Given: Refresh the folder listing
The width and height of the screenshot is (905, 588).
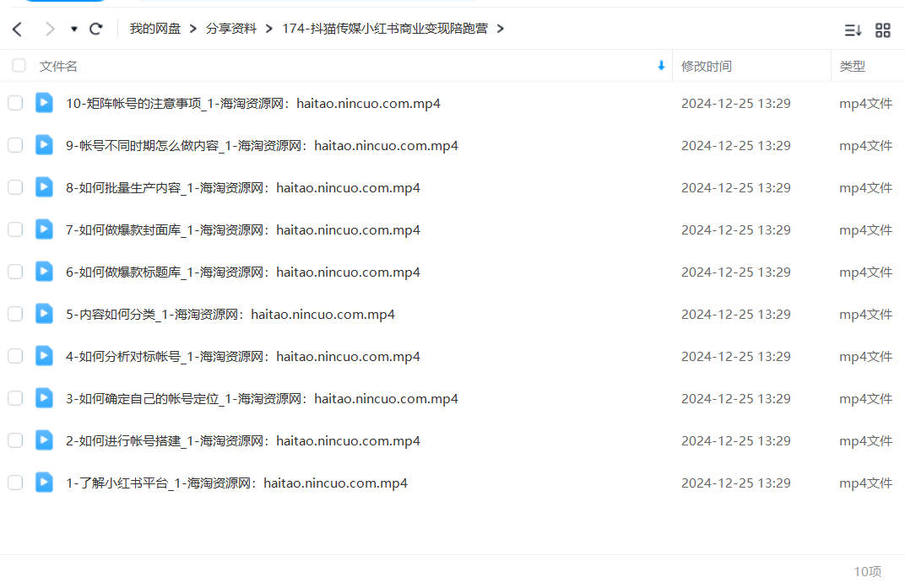Looking at the screenshot, I should point(96,29).
